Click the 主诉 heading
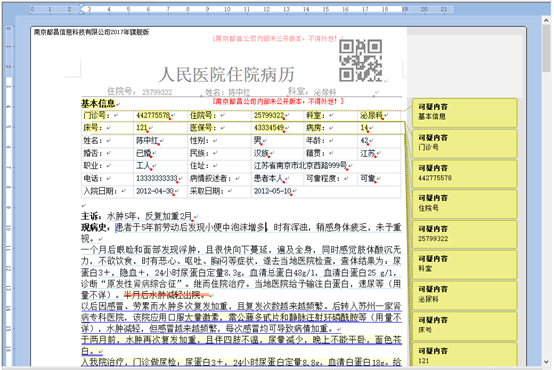The width and height of the screenshot is (554, 370). pyautogui.click(x=91, y=216)
